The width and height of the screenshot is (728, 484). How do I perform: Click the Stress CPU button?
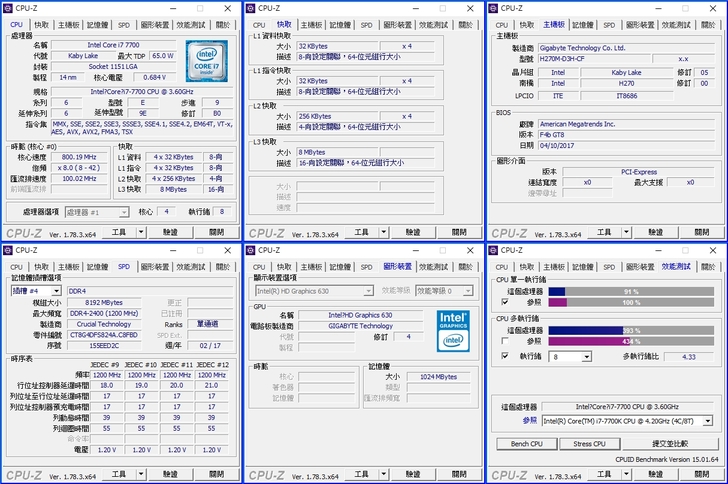point(589,444)
